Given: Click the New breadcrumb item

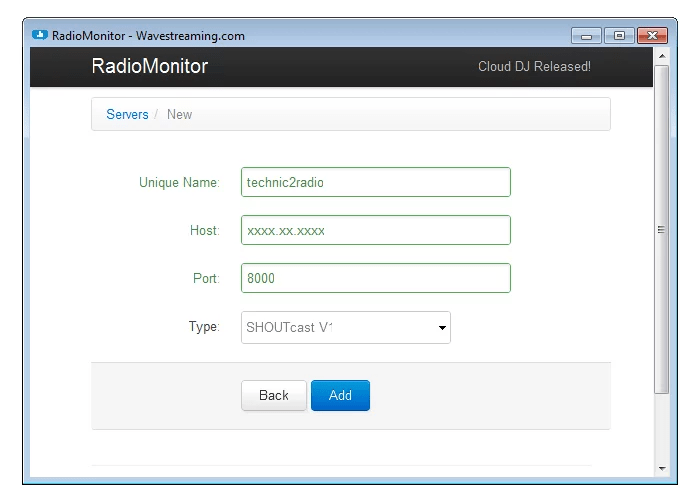Looking at the screenshot, I should coord(180,114).
